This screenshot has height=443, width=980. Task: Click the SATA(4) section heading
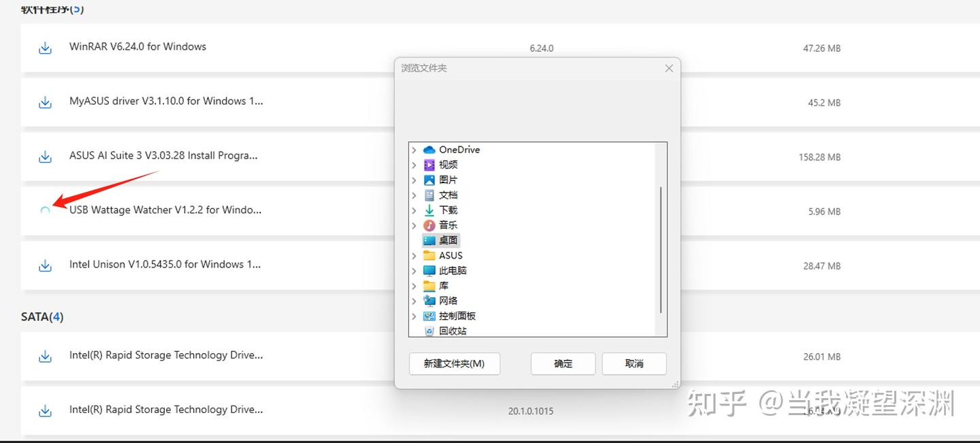(42, 316)
